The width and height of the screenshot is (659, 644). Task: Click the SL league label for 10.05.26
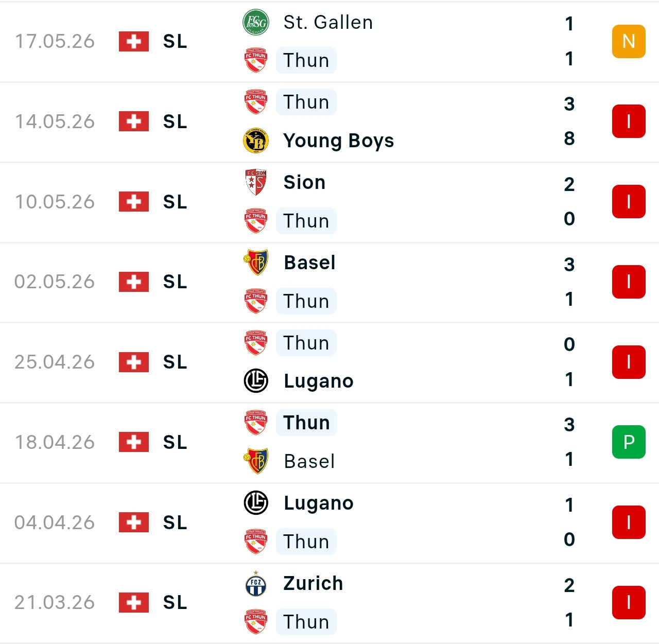[175, 202]
